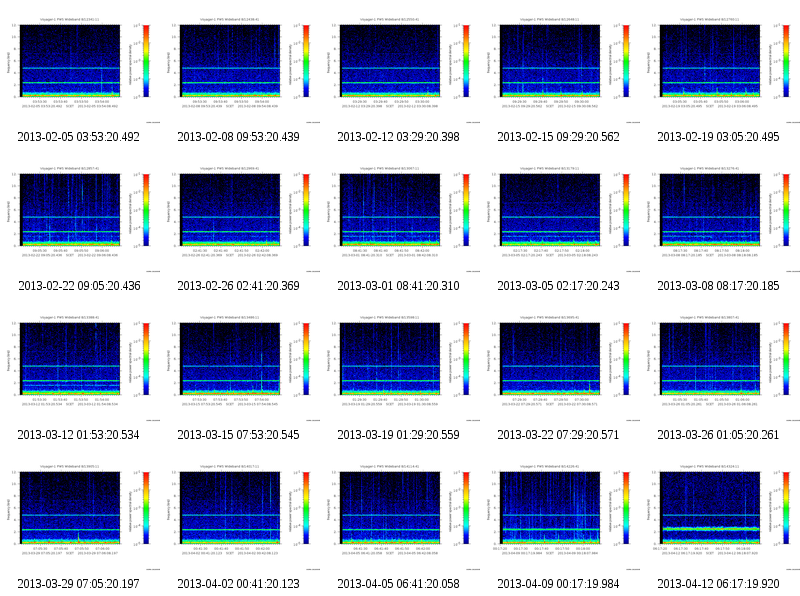
Task: Click the caption text 2013-02-22 09:05:20.436
Action: point(80,286)
